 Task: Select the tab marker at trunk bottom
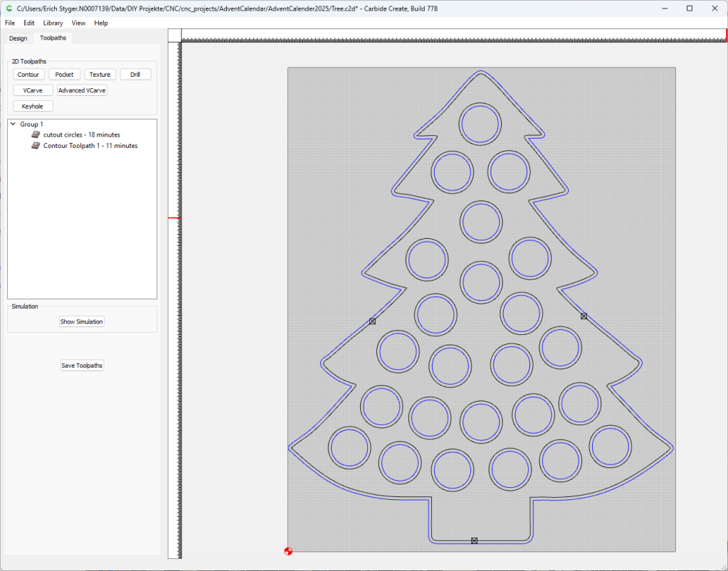[474, 541]
